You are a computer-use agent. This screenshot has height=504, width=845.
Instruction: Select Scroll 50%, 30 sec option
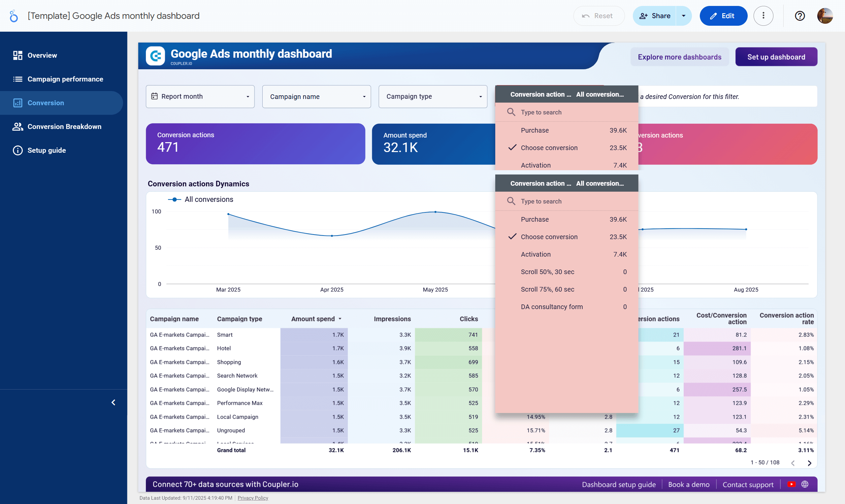[x=567, y=272]
